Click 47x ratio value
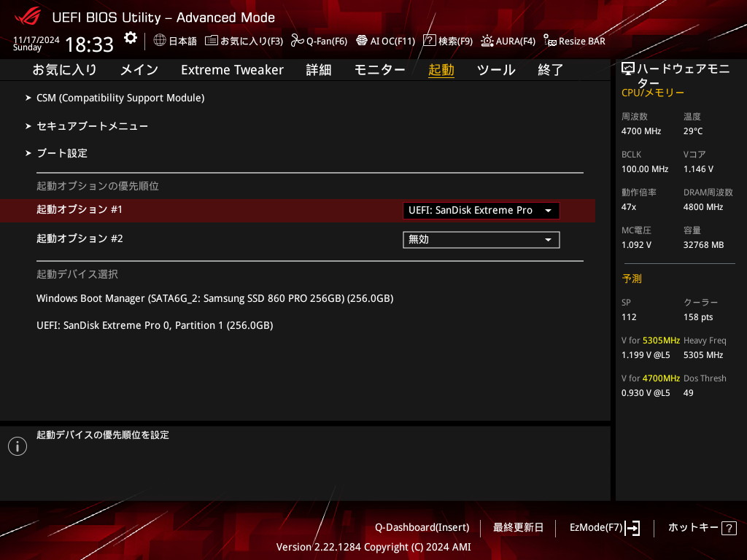The width and height of the screenshot is (747, 560). coord(629,207)
